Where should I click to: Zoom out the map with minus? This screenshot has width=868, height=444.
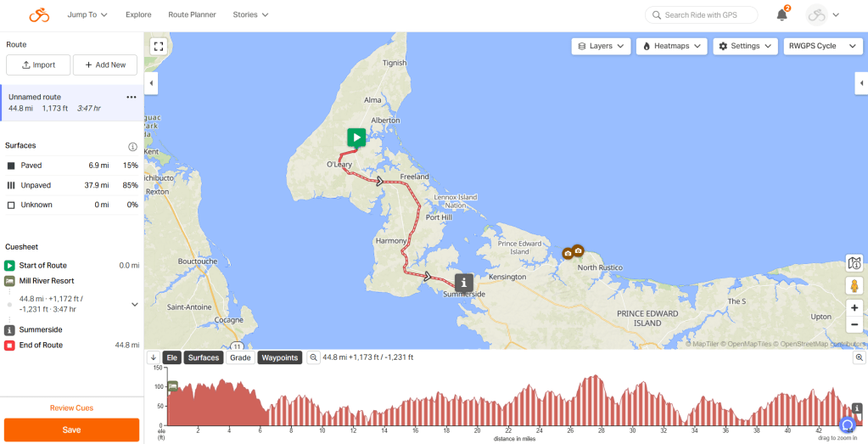[854, 324]
